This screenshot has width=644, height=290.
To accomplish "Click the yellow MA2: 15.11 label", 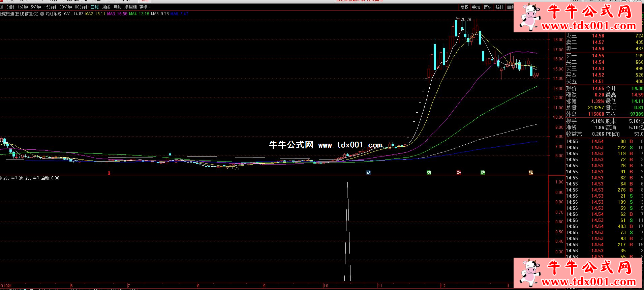I will (95, 14).
